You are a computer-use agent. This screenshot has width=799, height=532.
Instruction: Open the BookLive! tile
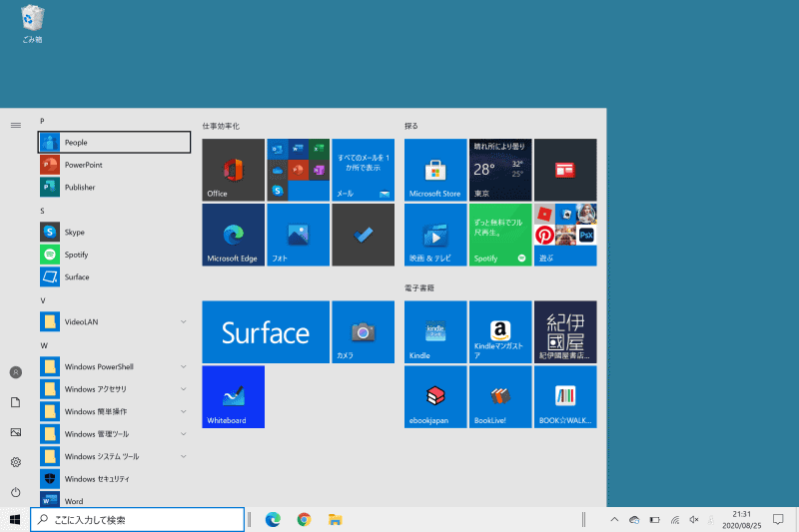pyautogui.click(x=500, y=396)
